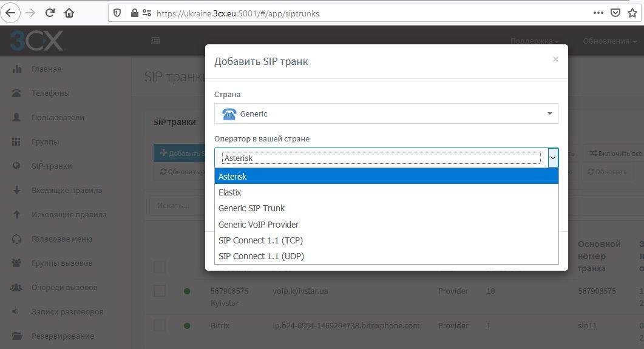Choose Generic SIP Trunk option
The width and height of the screenshot is (644, 349).
[x=386, y=208]
